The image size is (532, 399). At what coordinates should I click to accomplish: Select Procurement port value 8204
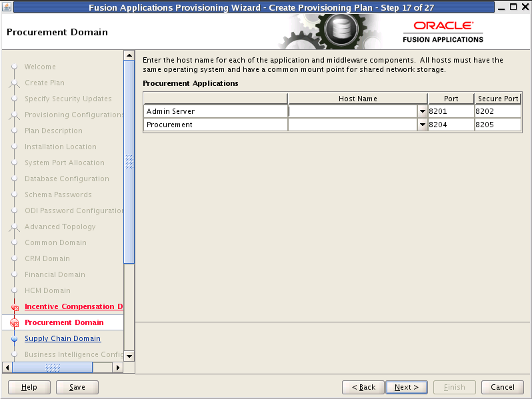click(451, 125)
